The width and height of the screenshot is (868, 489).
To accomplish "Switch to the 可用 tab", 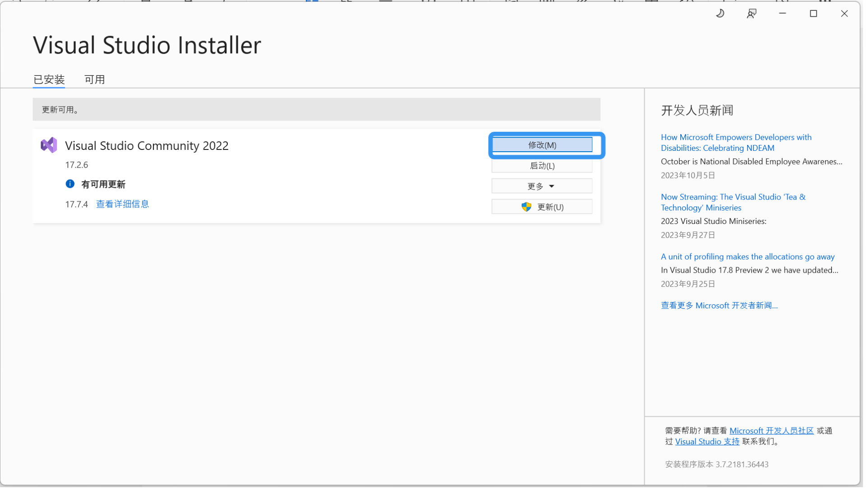I will (95, 79).
